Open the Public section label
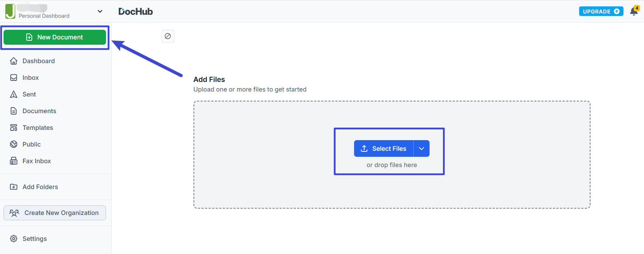The width and height of the screenshot is (644, 254). tap(32, 144)
